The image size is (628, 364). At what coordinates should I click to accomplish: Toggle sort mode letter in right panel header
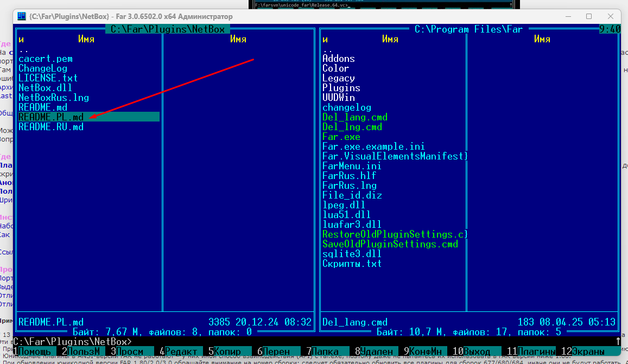click(x=325, y=39)
